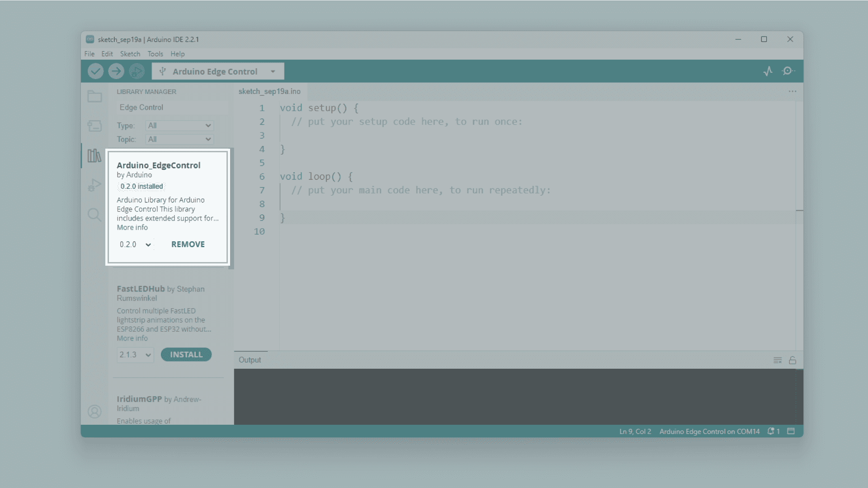Open the Serial Plotter
The width and height of the screenshot is (868, 488).
[768, 71]
